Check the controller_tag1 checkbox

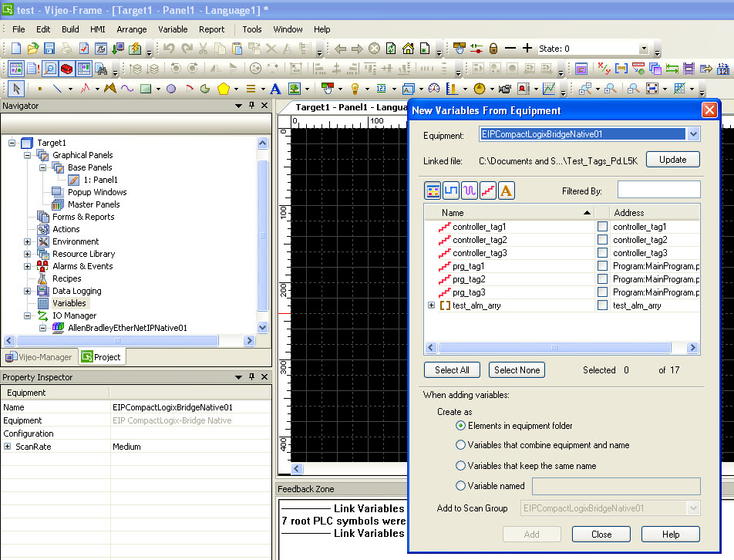[x=602, y=227]
